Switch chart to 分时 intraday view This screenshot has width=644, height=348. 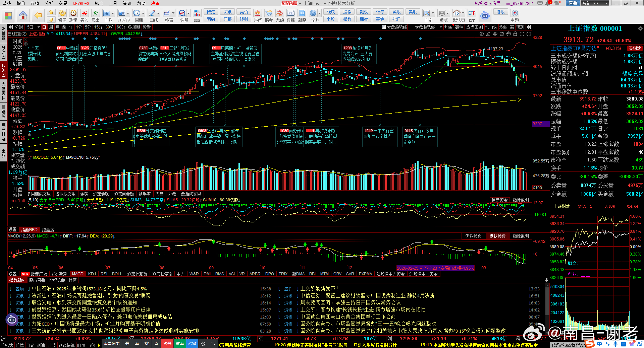click(19, 27)
